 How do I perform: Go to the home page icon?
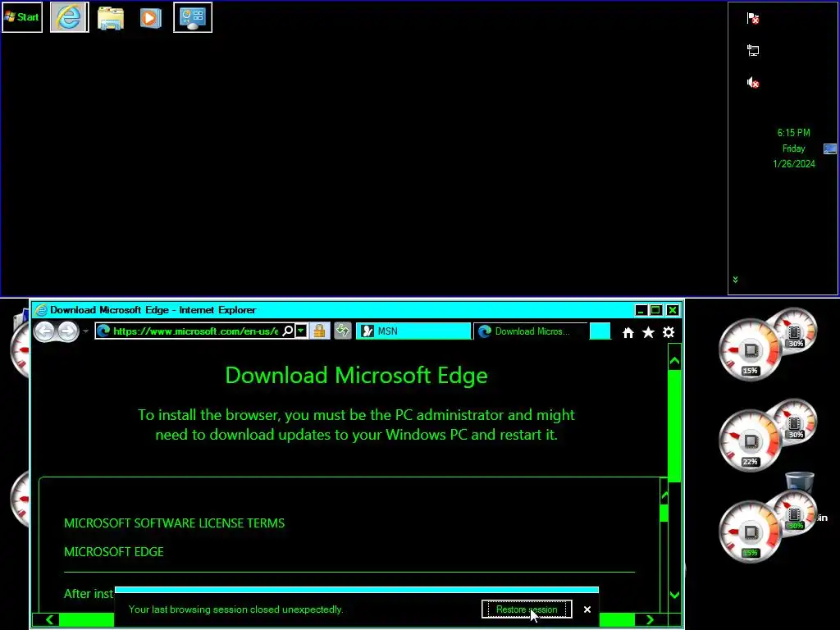628,333
